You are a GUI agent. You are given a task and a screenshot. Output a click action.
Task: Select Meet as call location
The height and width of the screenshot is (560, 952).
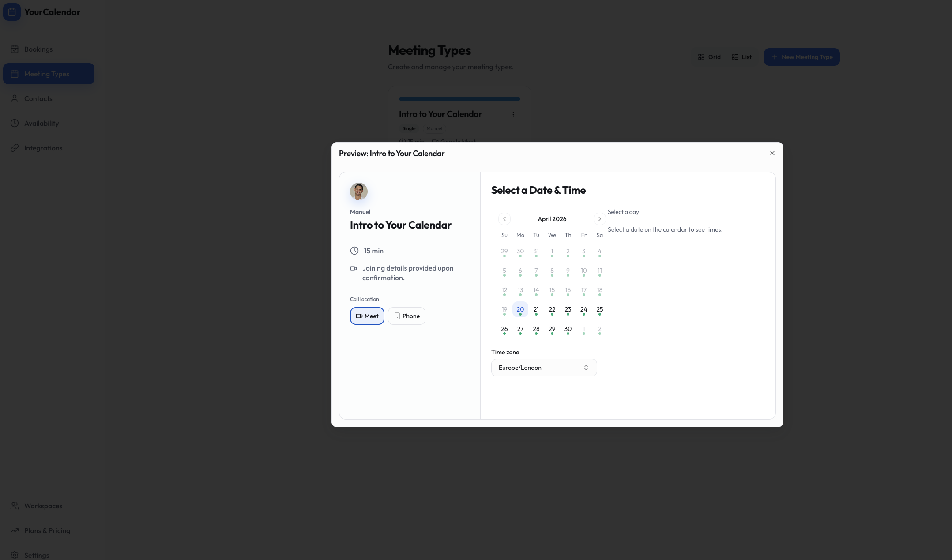coord(367,316)
